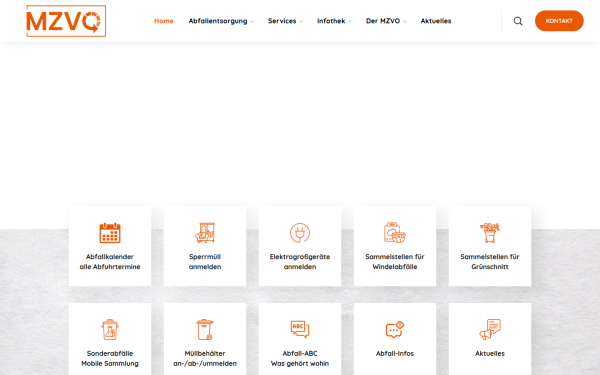Open 'Elektrogroßgeräte anmelden' link text
Image resolution: width=600 pixels, height=375 pixels.
point(300,262)
